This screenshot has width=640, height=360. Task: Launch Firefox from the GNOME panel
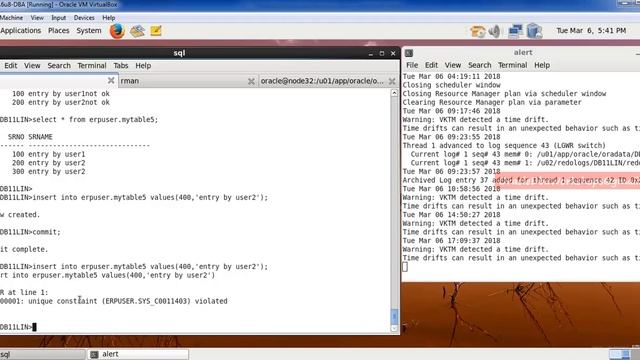117,31
